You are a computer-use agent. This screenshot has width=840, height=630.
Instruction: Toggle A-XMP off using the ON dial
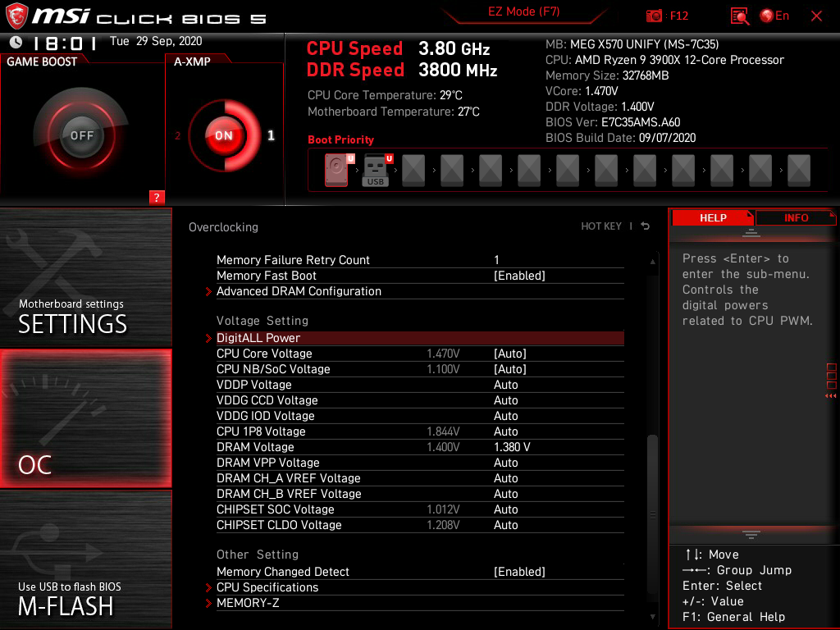click(223, 136)
